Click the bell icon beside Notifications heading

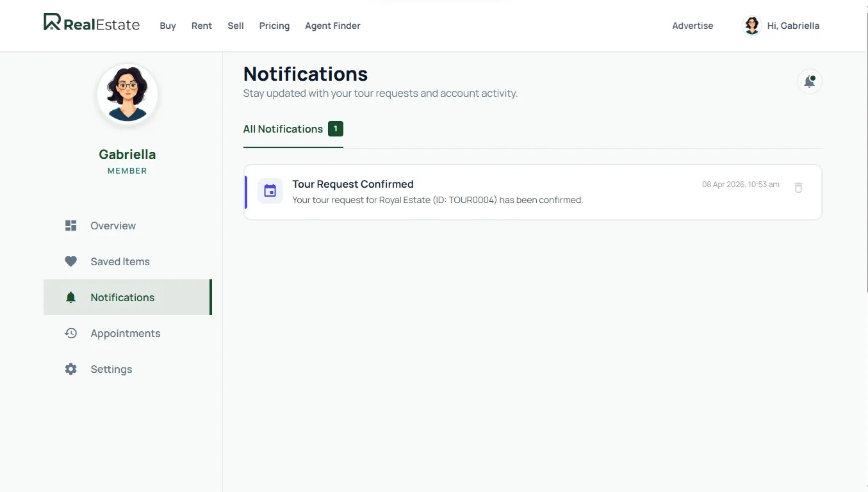pos(809,81)
